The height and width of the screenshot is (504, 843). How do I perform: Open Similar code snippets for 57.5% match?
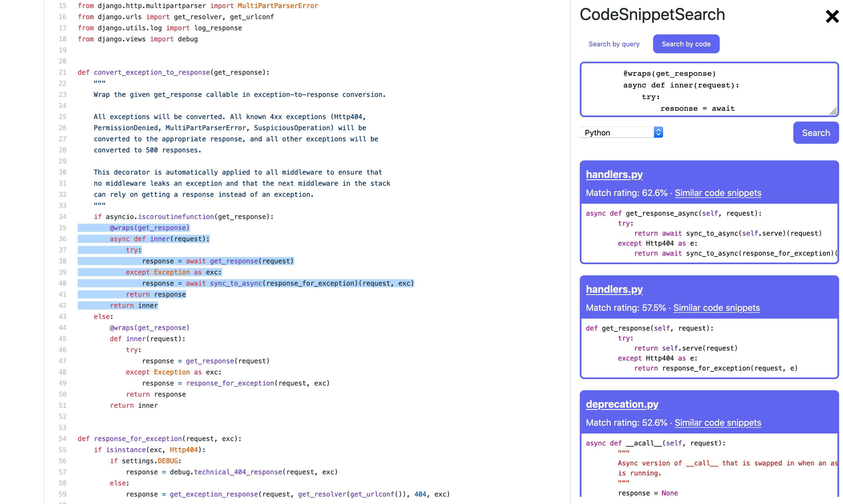[716, 308]
